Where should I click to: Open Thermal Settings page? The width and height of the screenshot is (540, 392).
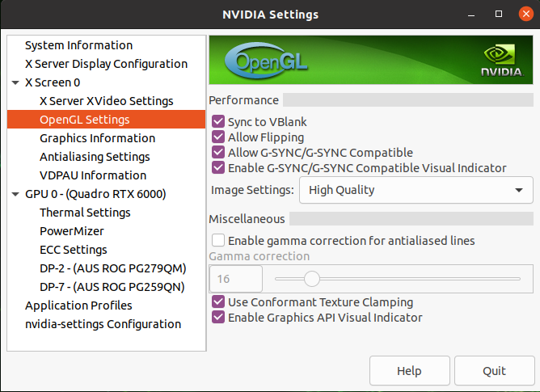[85, 213]
